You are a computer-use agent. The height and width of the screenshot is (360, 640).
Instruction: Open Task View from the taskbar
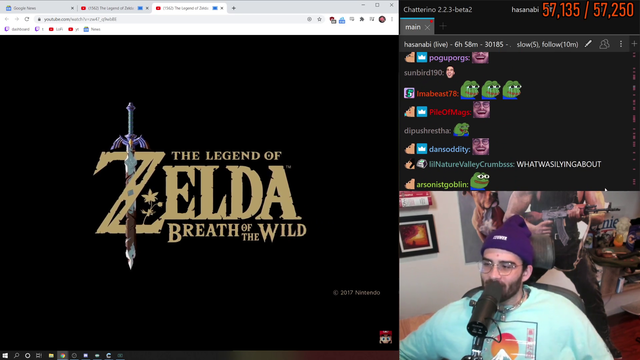coord(39,356)
